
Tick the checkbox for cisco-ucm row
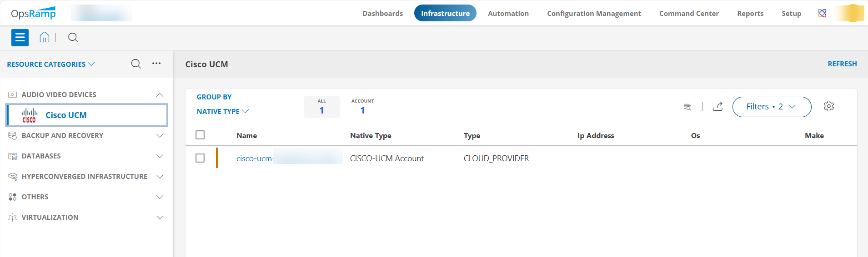pyautogui.click(x=200, y=158)
